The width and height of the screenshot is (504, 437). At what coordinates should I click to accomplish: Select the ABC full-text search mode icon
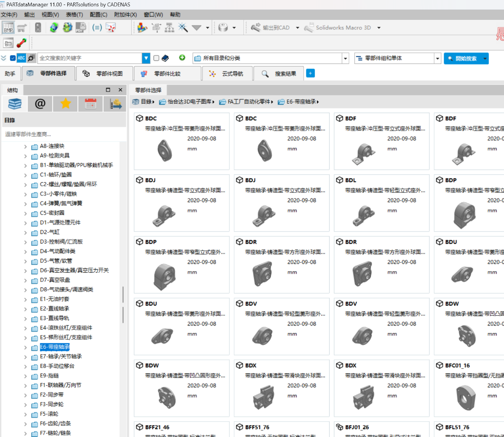[x=22, y=58]
